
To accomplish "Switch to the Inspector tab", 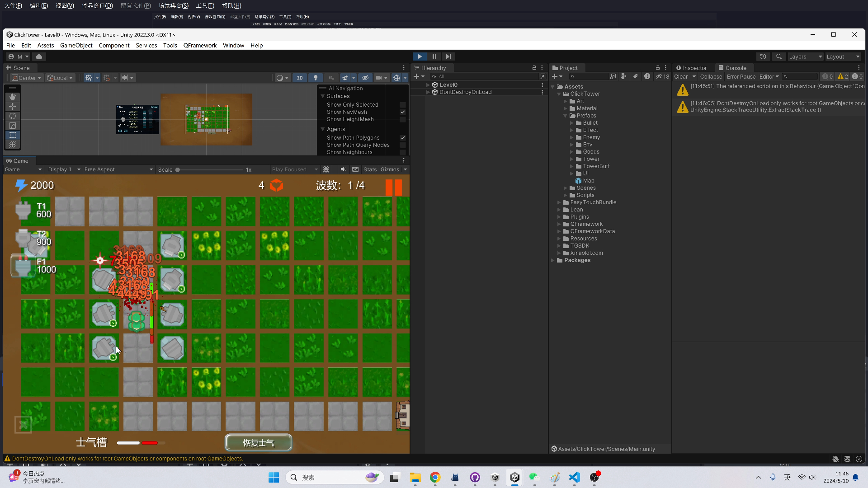I will click(x=691, y=68).
